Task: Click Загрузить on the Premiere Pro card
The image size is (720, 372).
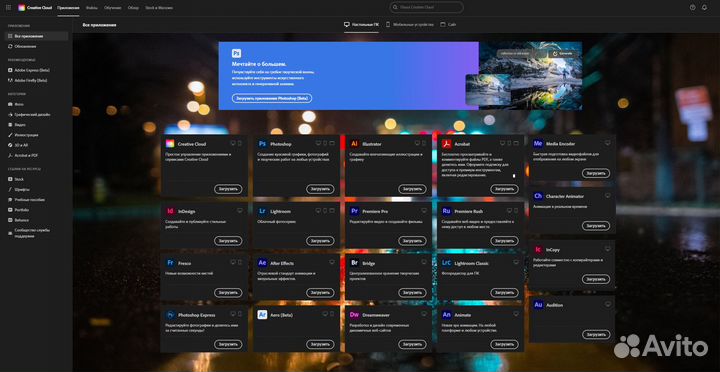Action: pyautogui.click(x=412, y=241)
